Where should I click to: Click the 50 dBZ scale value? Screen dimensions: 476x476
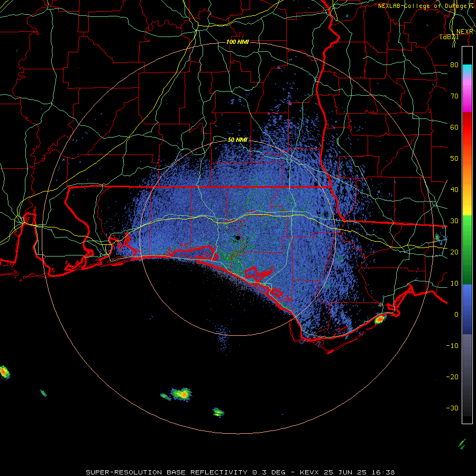coord(454,159)
